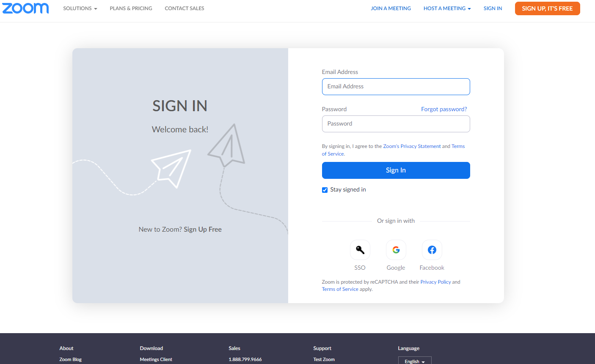Sign in with Facebook icon
This screenshot has height=364, width=595.
[432, 250]
